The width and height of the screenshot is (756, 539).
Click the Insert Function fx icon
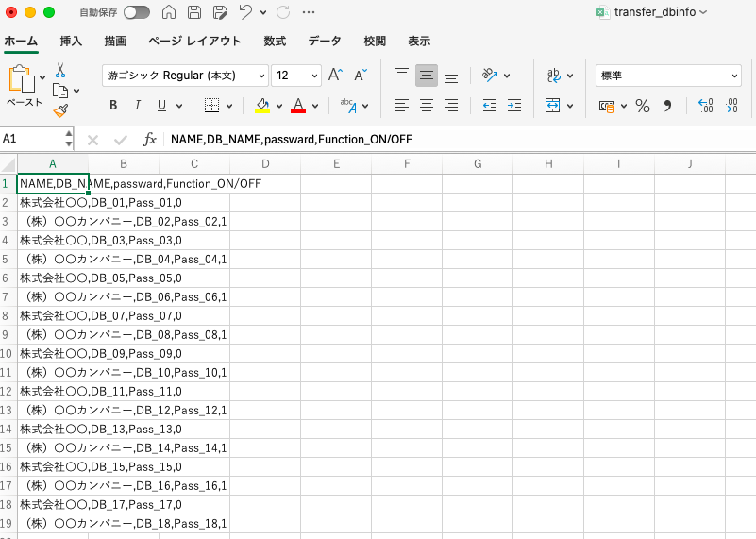click(149, 140)
